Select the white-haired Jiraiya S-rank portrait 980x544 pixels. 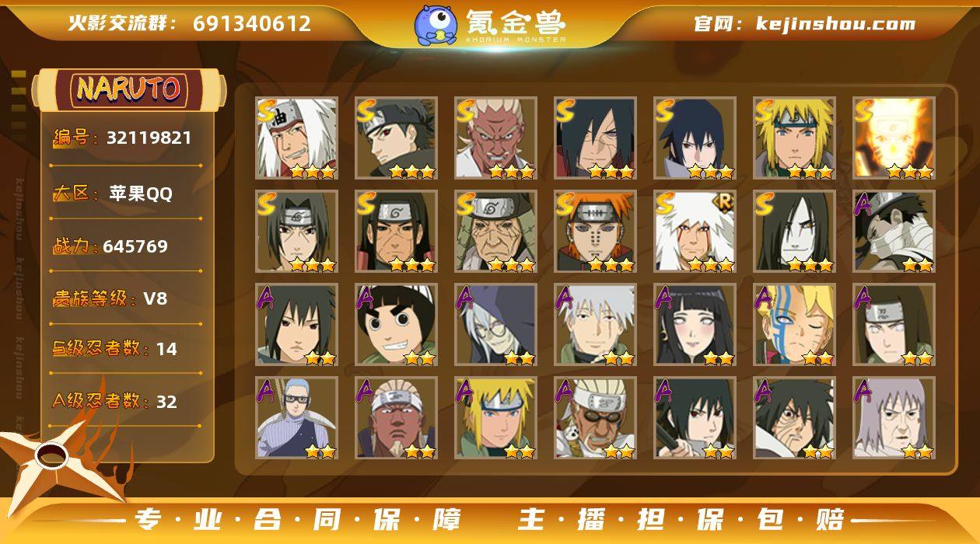pos(297,138)
